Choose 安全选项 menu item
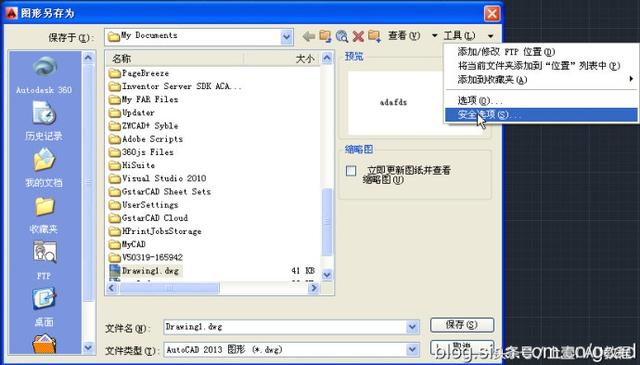The height and width of the screenshot is (365, 640). 541,115
